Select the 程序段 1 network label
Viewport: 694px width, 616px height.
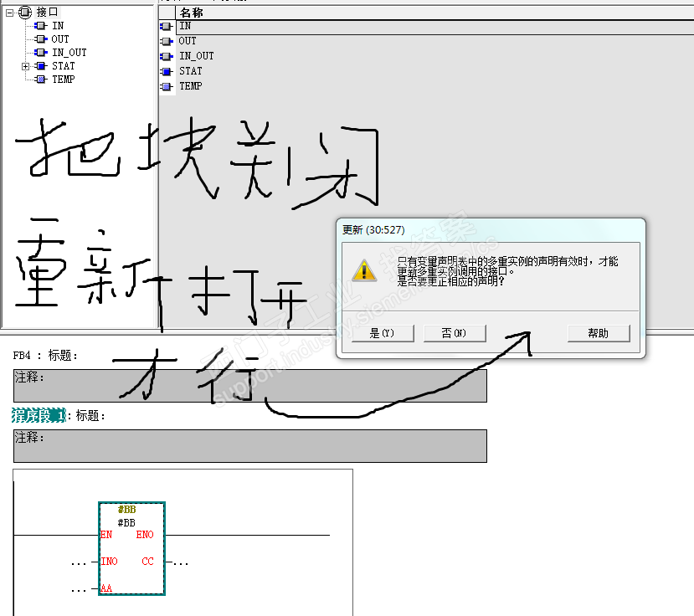point(39,415)
